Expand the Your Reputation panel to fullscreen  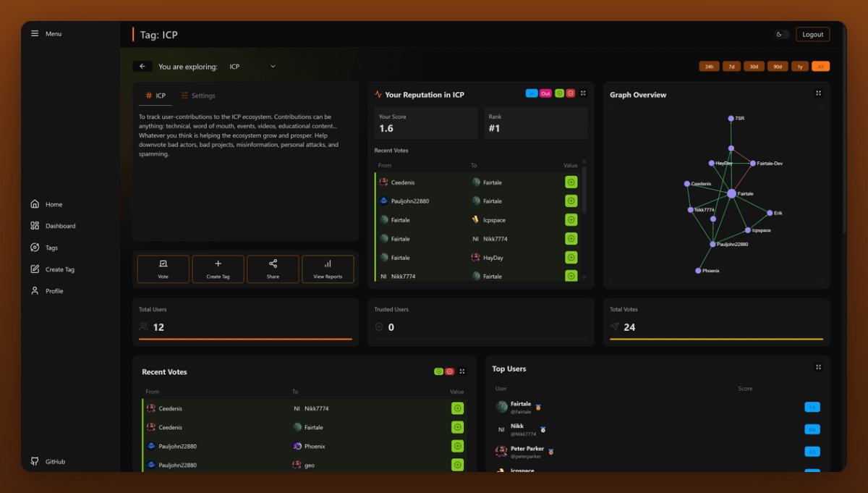click(x=583, y=93)
